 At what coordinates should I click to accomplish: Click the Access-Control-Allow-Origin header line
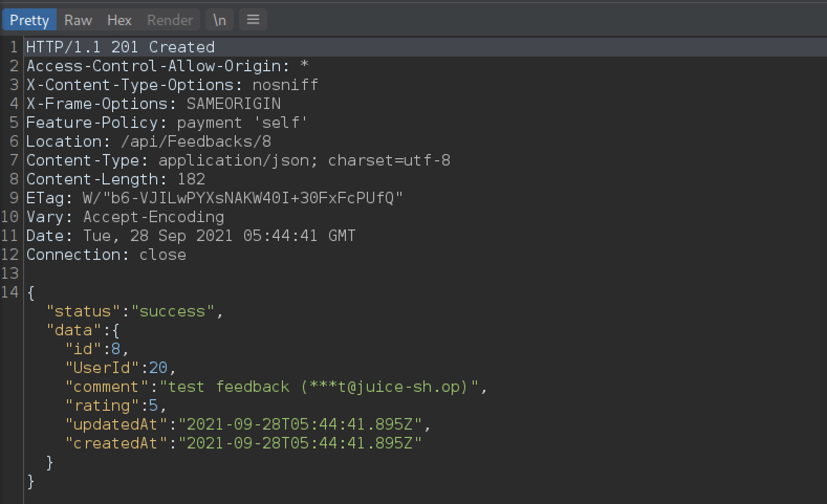point(168,66)
